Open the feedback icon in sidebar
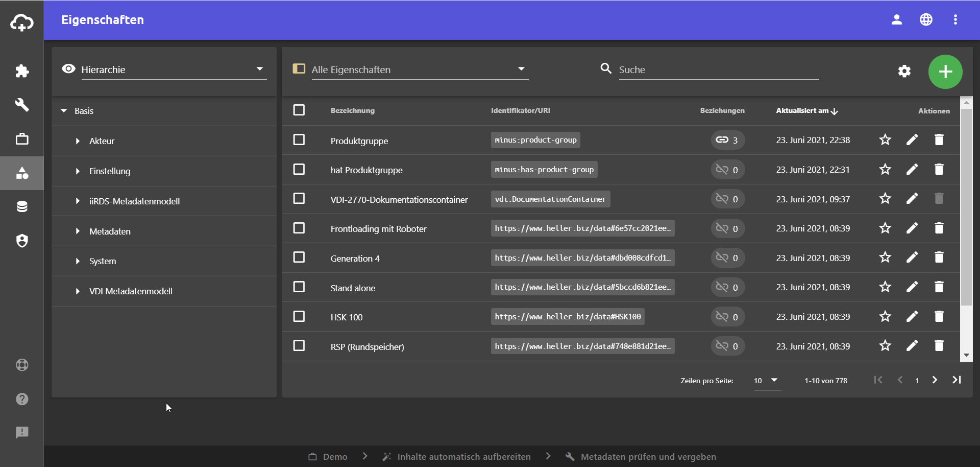This screenshot has height=467, width=980. click(22, 433)
